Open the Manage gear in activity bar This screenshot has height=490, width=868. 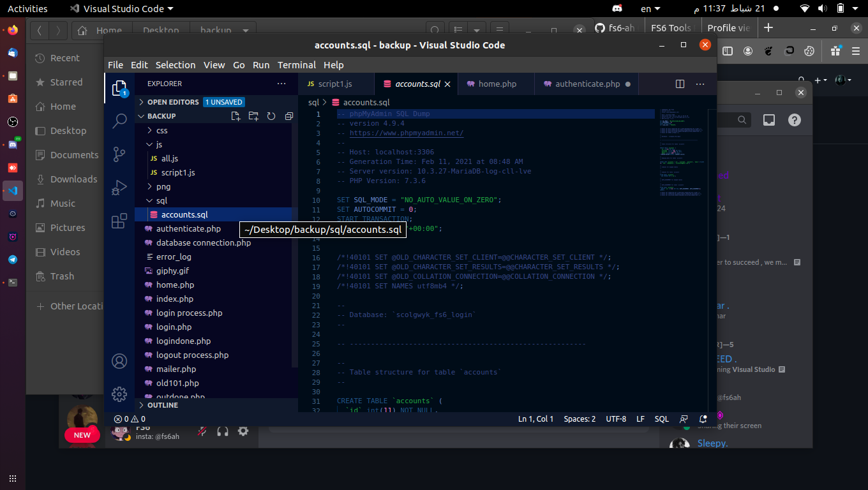pyautogui.click(x=119, y=394)
